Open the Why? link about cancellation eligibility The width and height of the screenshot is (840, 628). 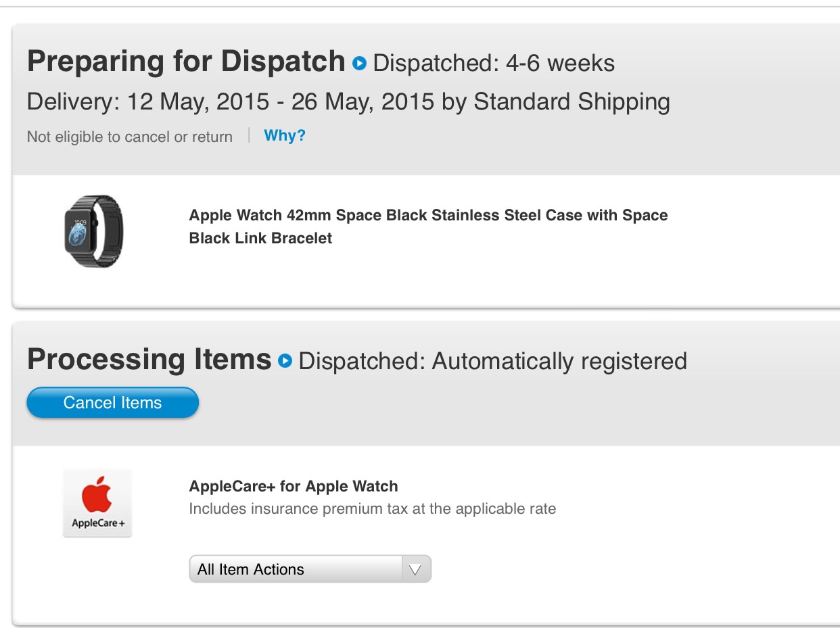(284, 136)
